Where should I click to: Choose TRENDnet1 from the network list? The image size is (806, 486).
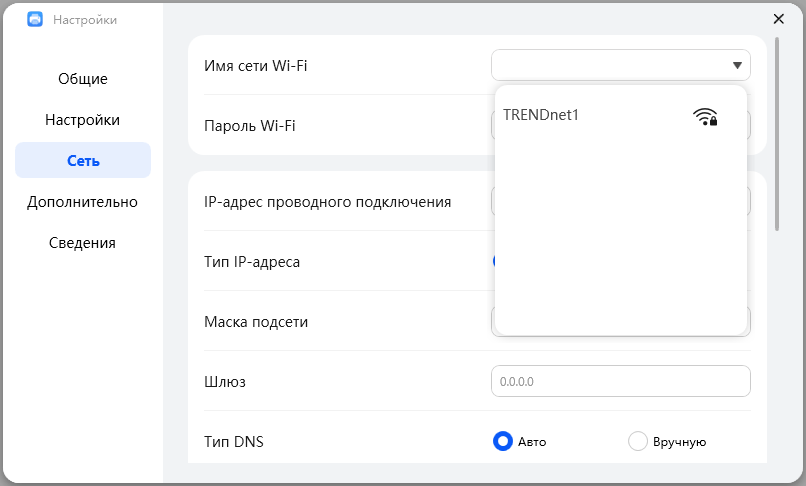coord(541,115)
